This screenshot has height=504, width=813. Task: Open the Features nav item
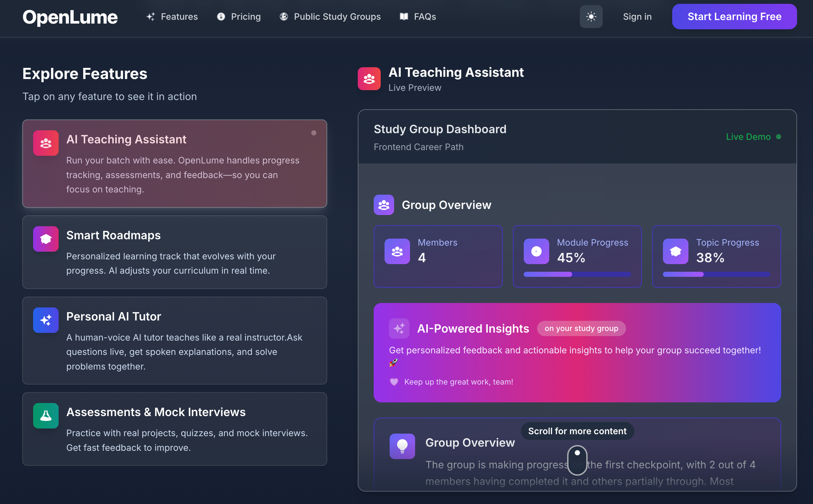click(172, 17)
